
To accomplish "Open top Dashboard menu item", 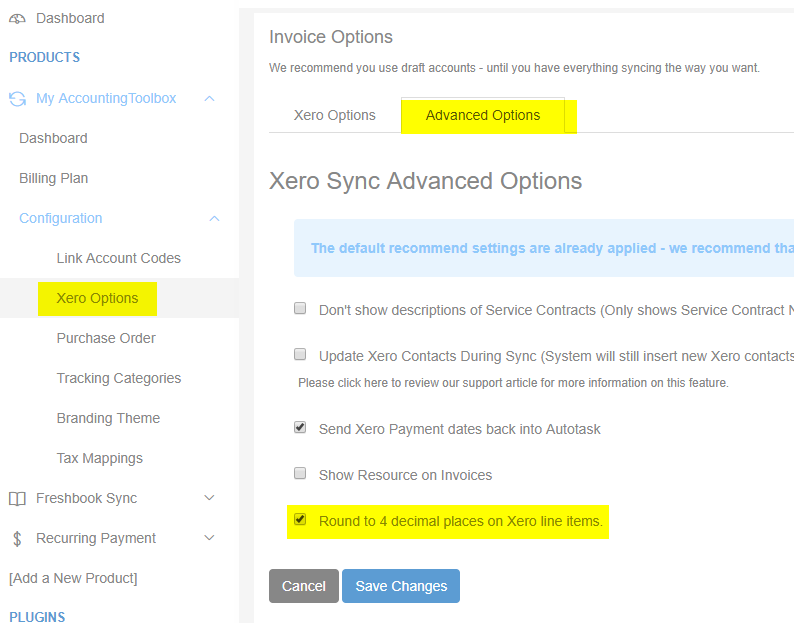I will 70,18.
